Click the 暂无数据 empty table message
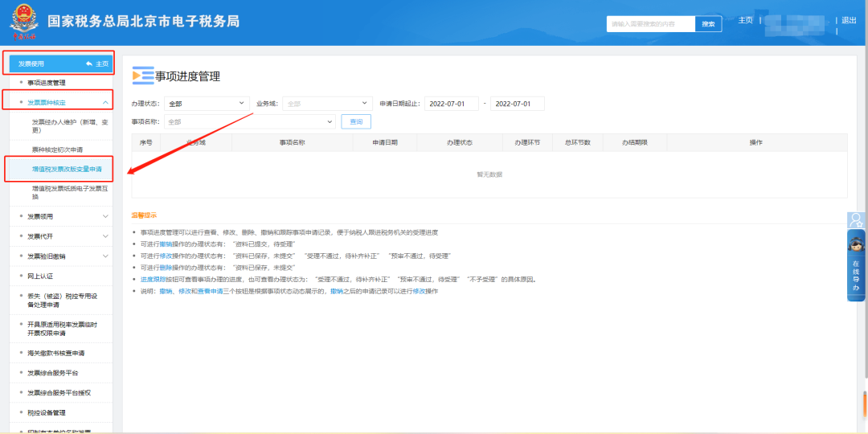Viewport: 868px width, 434px height. click(489, 174)
